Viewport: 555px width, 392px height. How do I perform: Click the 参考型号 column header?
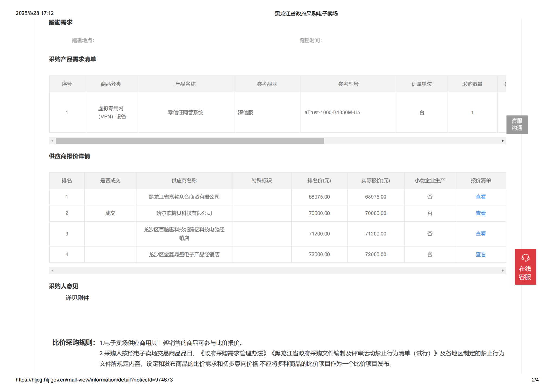348,84
